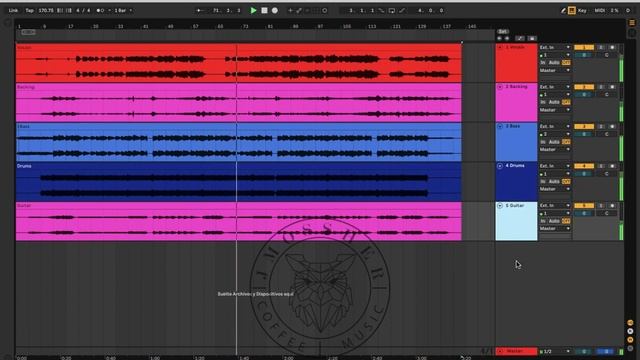Viewport: 640px width, 360px height.
Task: Click the Stop button in transport
Action: click(x=264, y=11)
